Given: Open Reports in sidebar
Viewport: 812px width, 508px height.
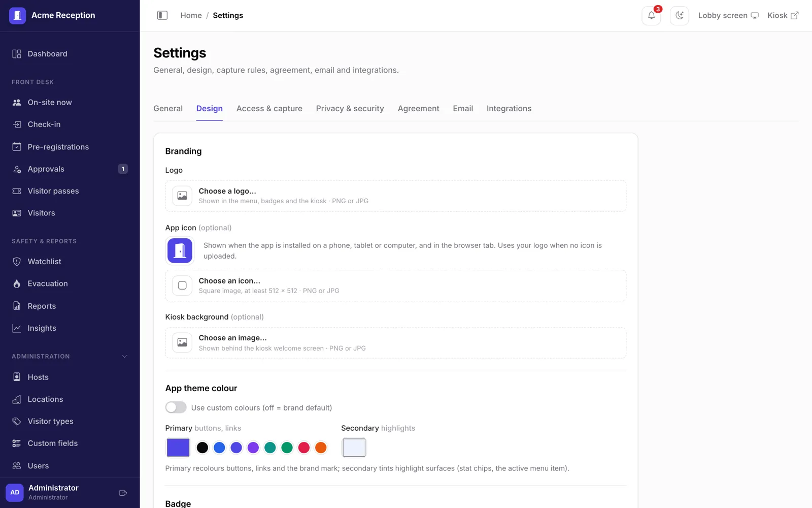Looking at the screenshot, I should 70,306.
